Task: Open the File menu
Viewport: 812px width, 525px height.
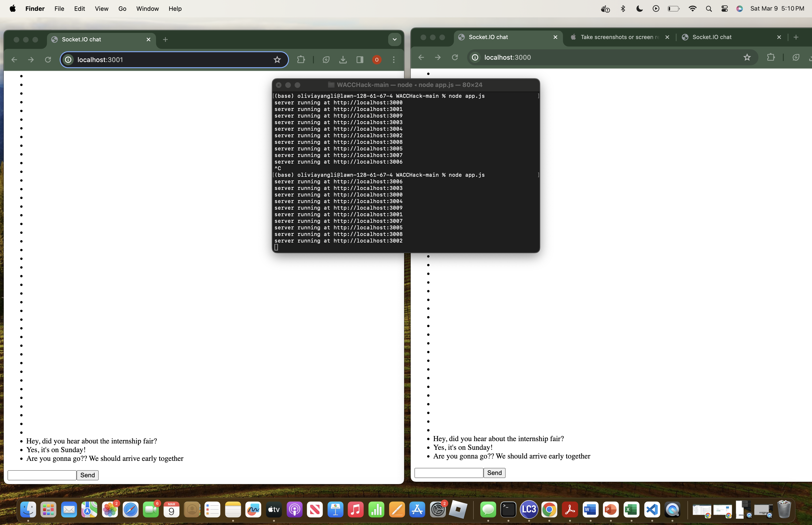Action: [x=59, y=8]
